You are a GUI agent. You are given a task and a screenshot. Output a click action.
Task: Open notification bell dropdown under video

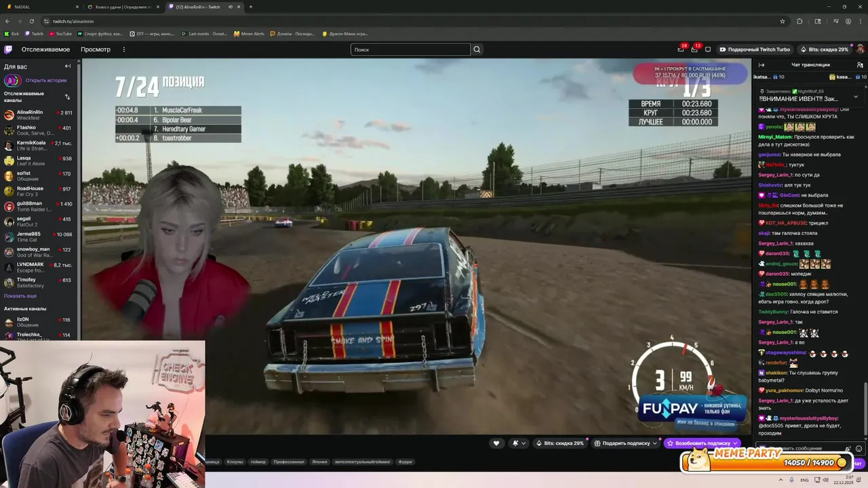(x=519, y=443)
